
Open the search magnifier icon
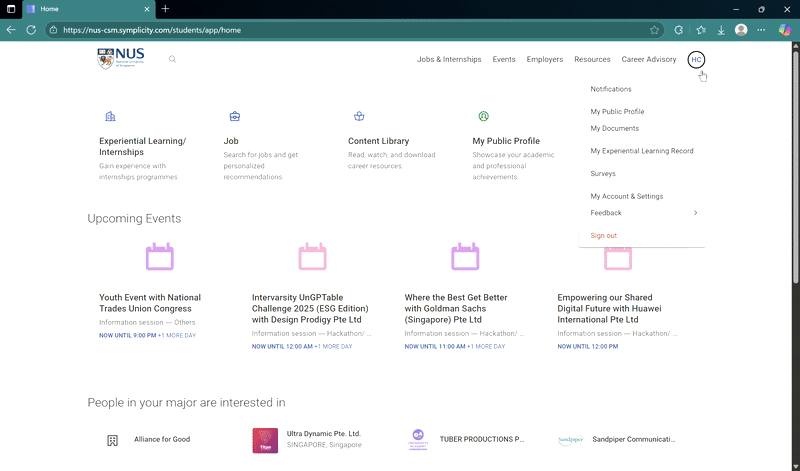172,59
